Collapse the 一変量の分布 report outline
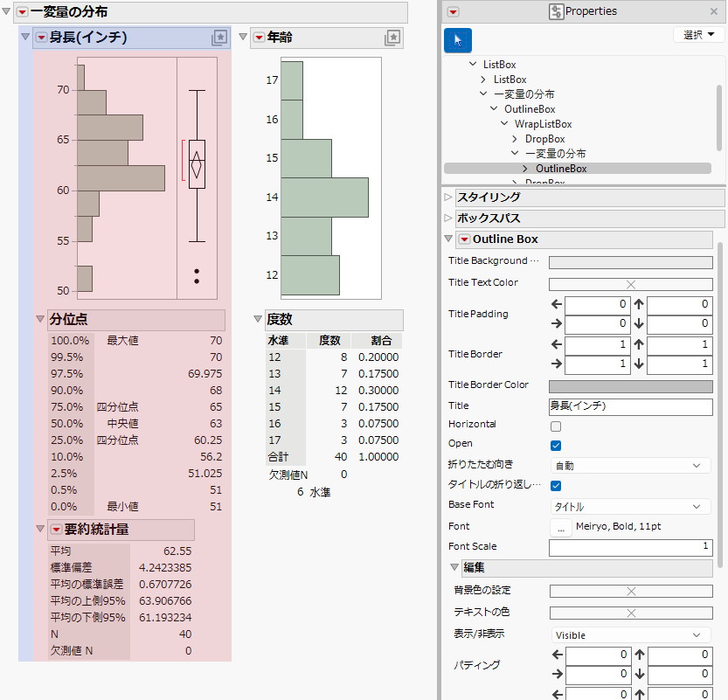Screen dimensions: 728x700 coord(6,11)
